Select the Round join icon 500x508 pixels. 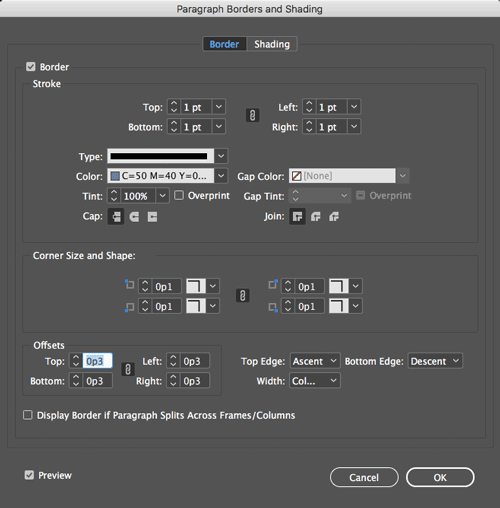[316, 217]
